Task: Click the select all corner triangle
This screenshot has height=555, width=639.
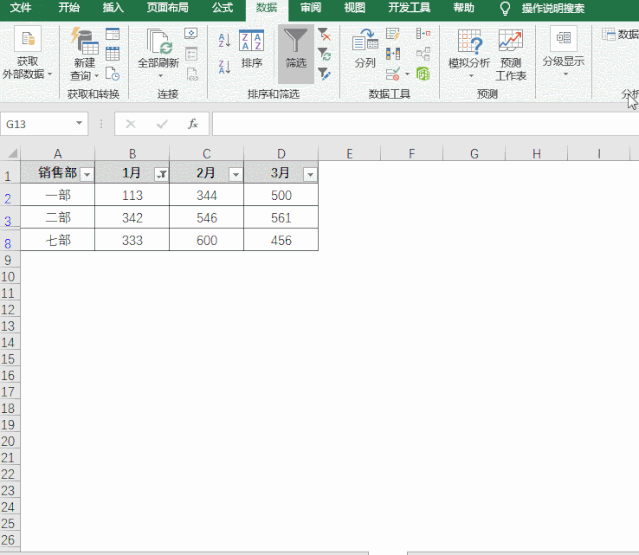Action: point(12,154)
